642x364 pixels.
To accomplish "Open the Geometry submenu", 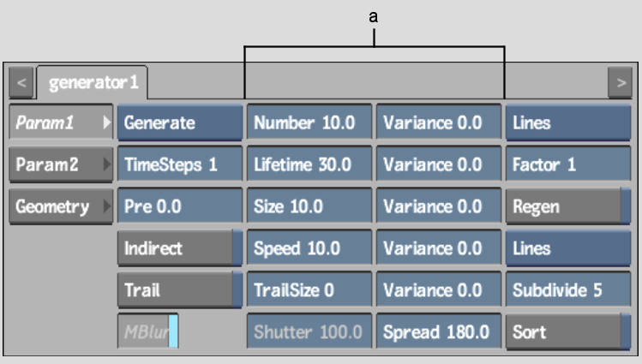I will pyautogui.click(x=60, y=206).
